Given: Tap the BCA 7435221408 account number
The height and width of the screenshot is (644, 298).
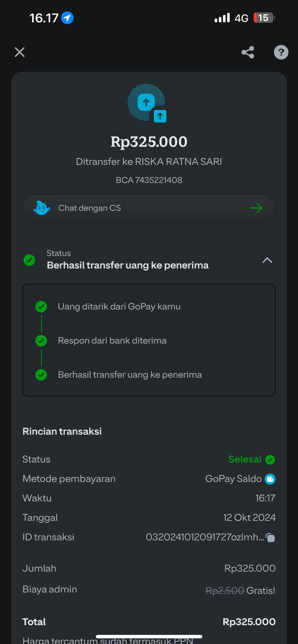Looking at the screenshot, I should 149,180.
